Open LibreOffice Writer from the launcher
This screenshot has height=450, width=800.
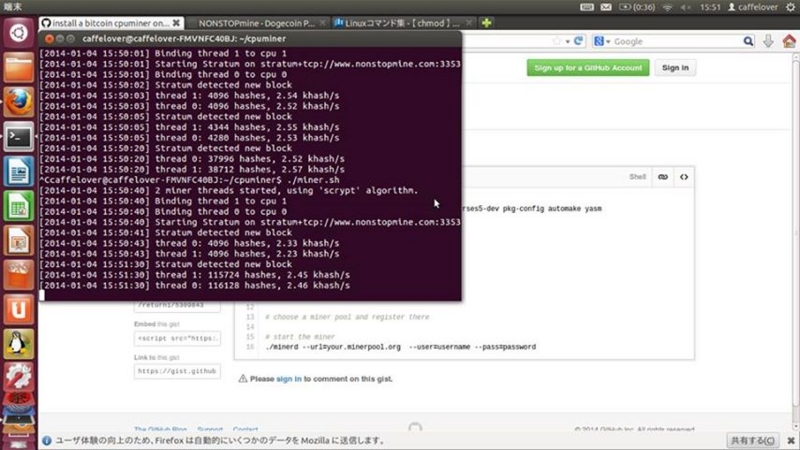pos(18,171)
